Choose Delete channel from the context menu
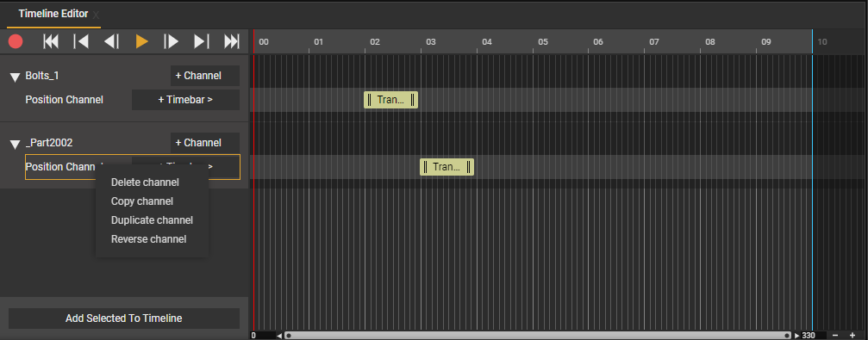 coord(145,182)
